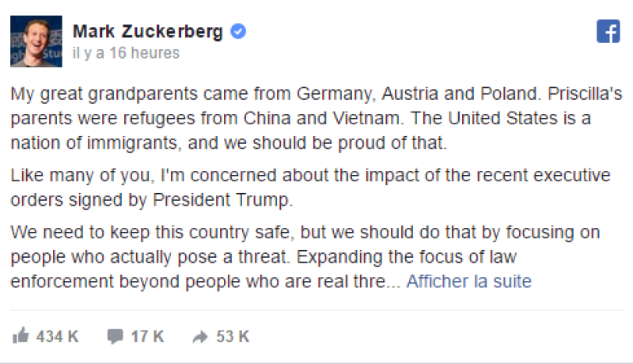Click the divider line above the reactions
The width and height of the screenshot is (633, 364).
tap(317, 310)
